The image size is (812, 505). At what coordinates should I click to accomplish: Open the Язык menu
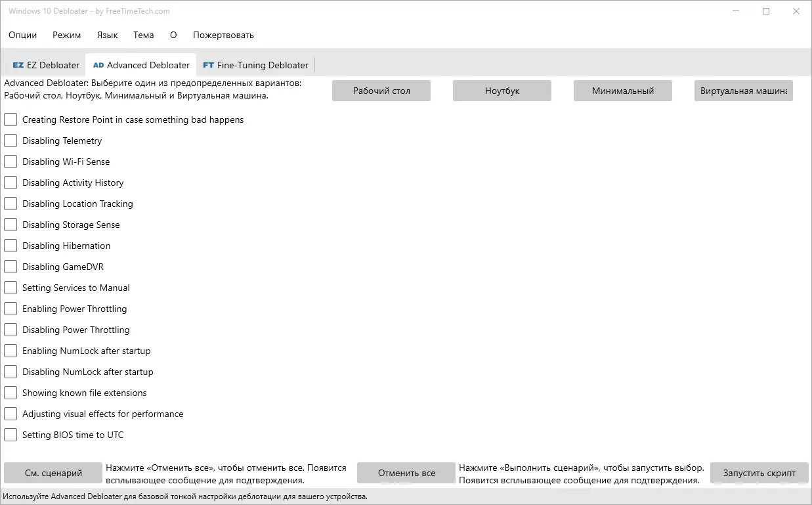click(x=107, y=35)
